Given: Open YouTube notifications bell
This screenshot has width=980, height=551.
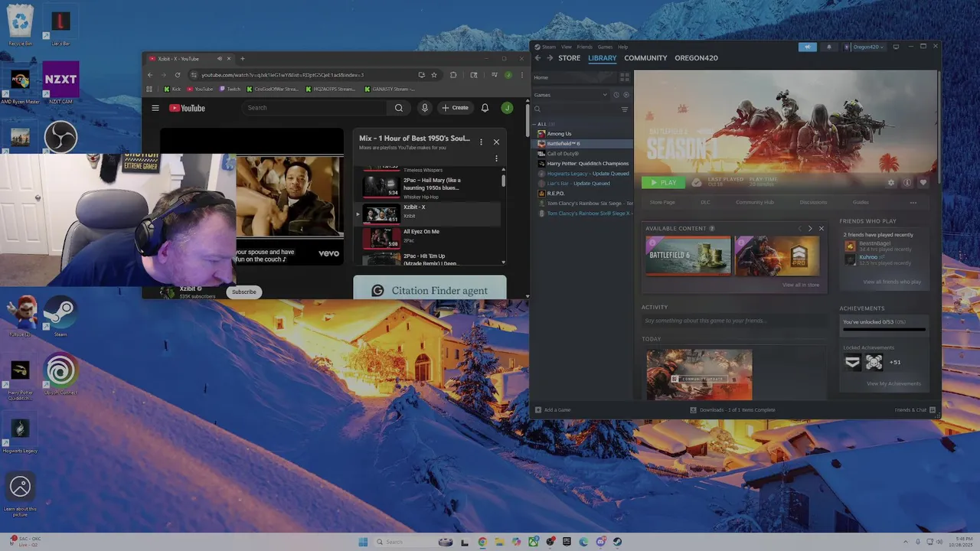Looking at the screenshot, I should (x=485, y=108).
